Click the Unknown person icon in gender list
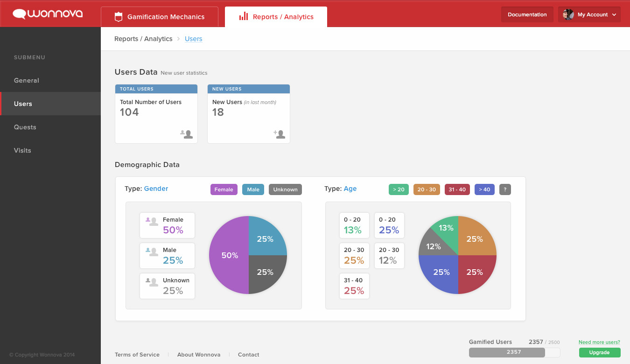The width and height of the screenshot is (630, 364). [x=152, y=282]
